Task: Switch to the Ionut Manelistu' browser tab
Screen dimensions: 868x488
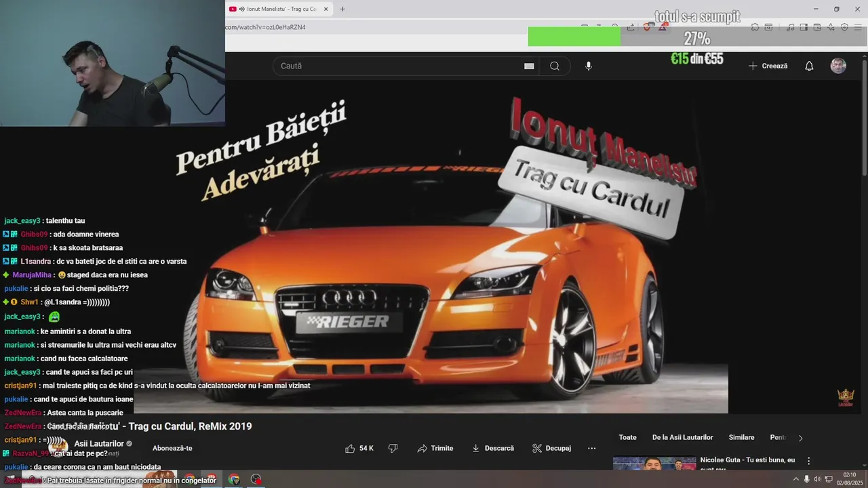Action: (279, 9)
